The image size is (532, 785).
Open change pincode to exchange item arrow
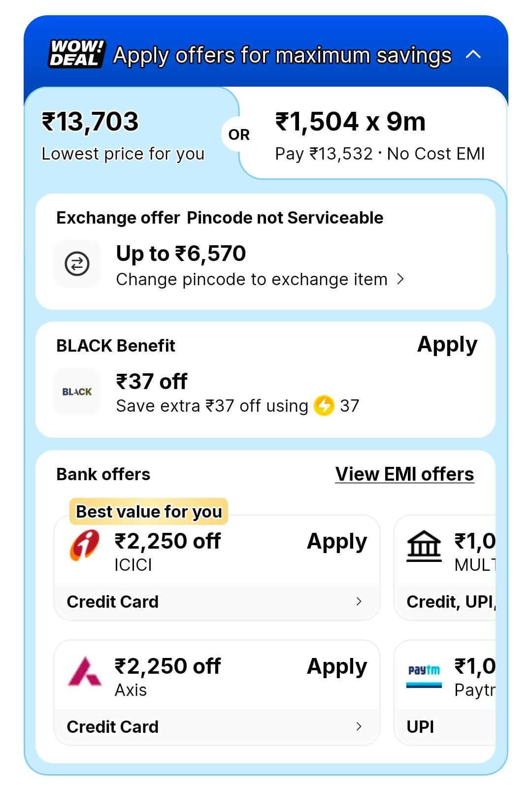(400, 279)
